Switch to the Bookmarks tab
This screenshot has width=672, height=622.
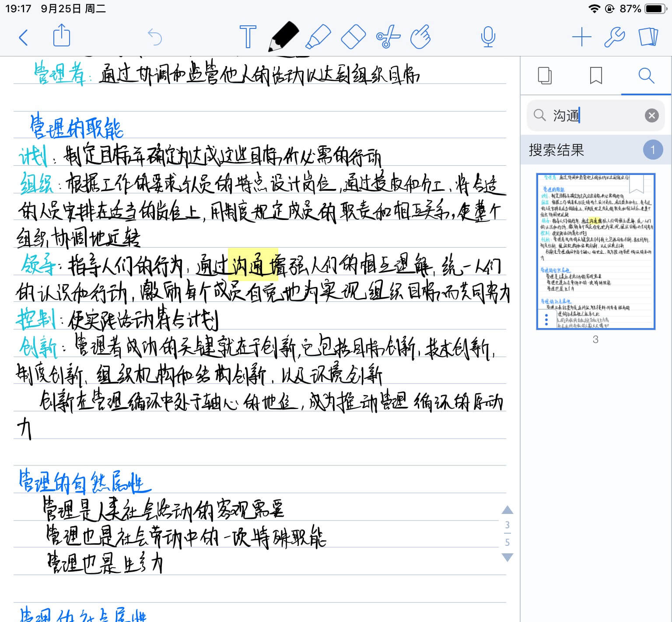point(596,76)
